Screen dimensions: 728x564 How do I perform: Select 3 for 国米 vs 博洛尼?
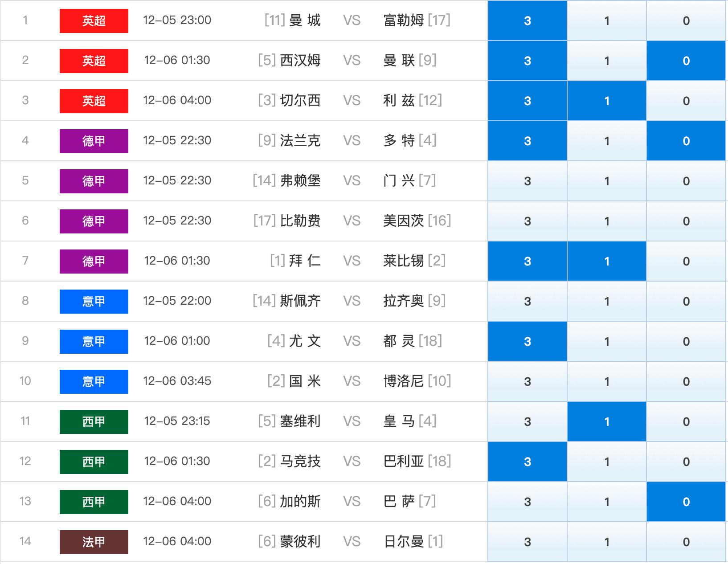(x=528, y=381)
